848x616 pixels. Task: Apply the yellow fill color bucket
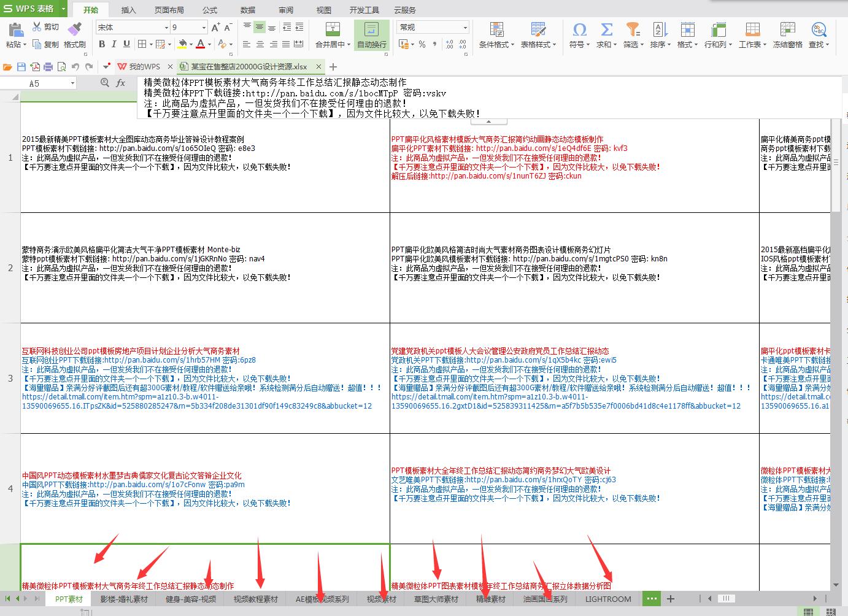point(182,44)
